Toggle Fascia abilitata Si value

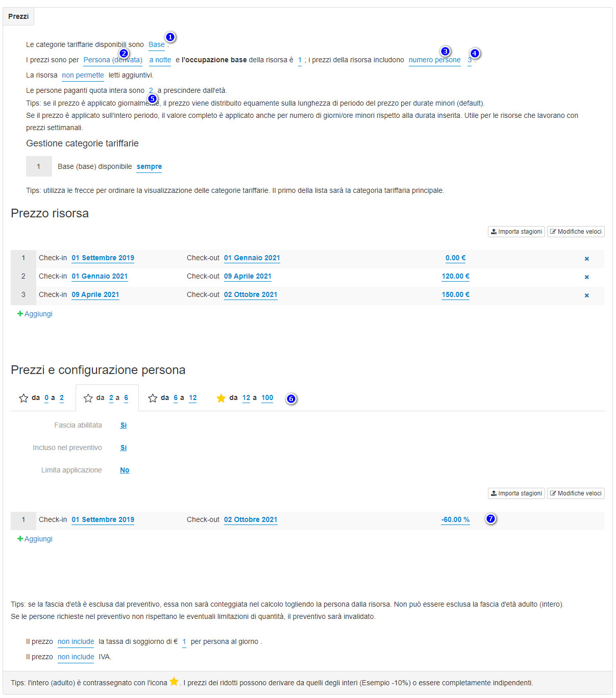[x=124, y=425]
